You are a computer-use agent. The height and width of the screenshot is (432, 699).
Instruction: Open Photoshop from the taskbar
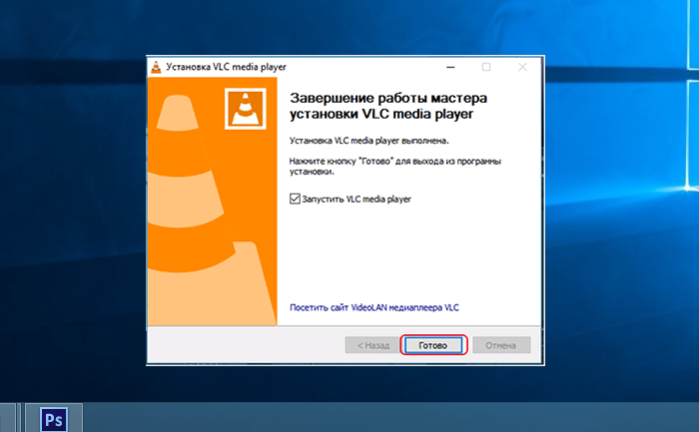[54, 419]
